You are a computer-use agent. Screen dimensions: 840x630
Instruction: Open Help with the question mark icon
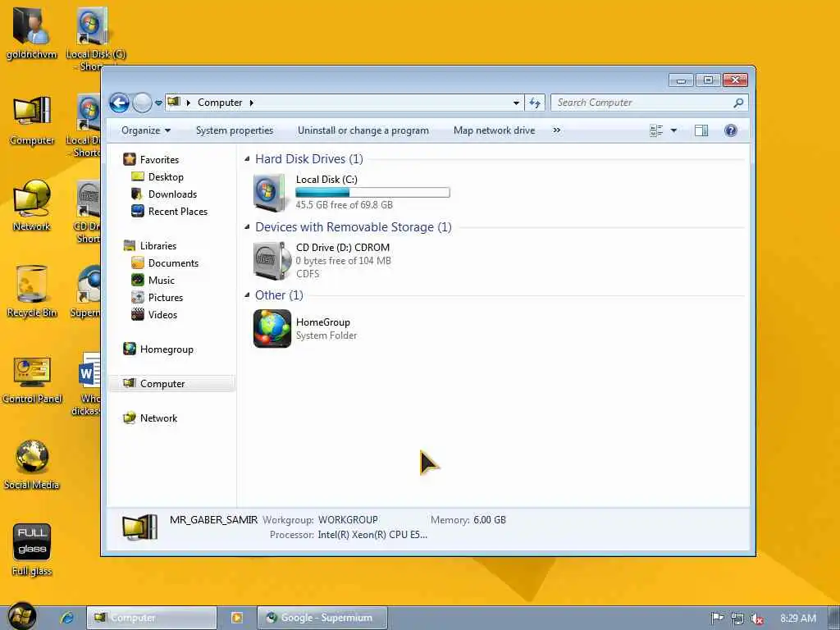731,130
